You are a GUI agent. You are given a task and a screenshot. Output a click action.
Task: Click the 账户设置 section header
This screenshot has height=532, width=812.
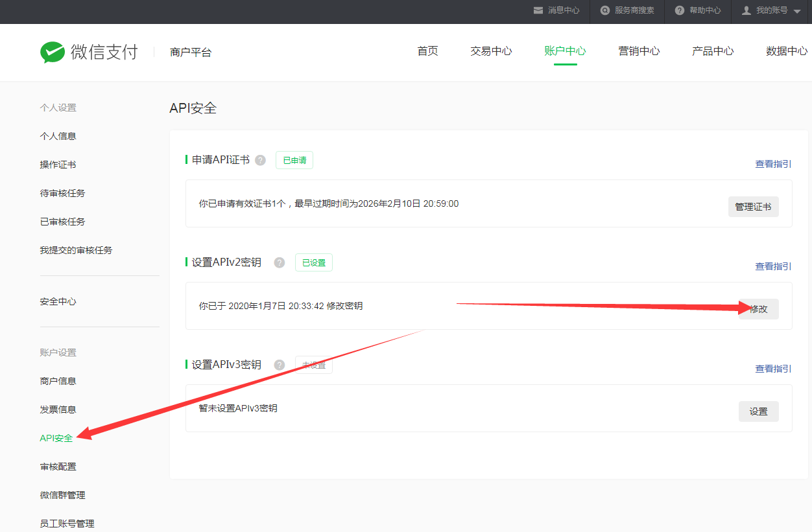(58, 353)
